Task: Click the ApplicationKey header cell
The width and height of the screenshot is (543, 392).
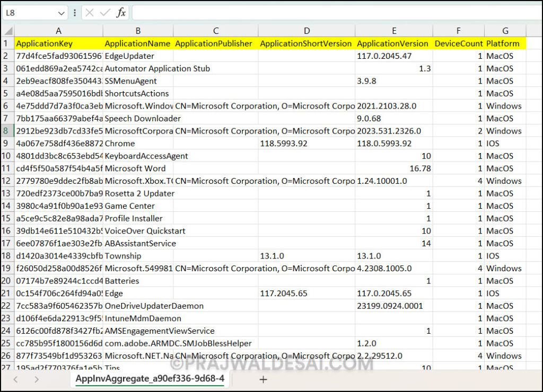Action: click(58, 43)
